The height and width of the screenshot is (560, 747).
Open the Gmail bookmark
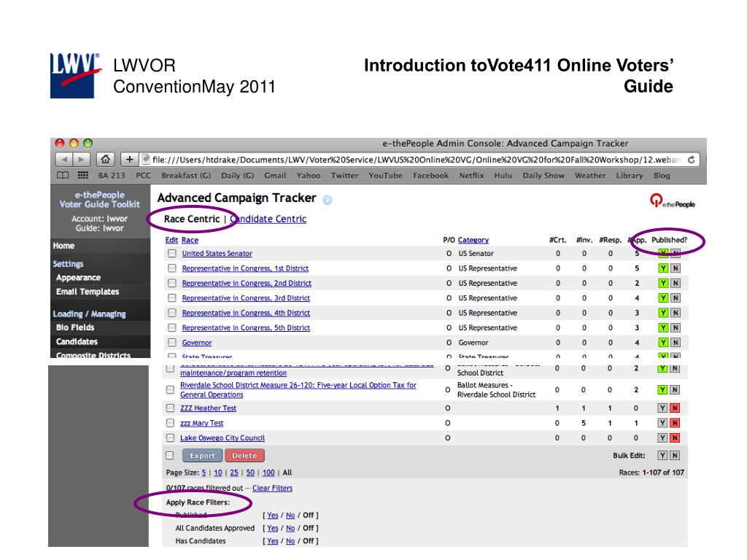tap(275, 176)
